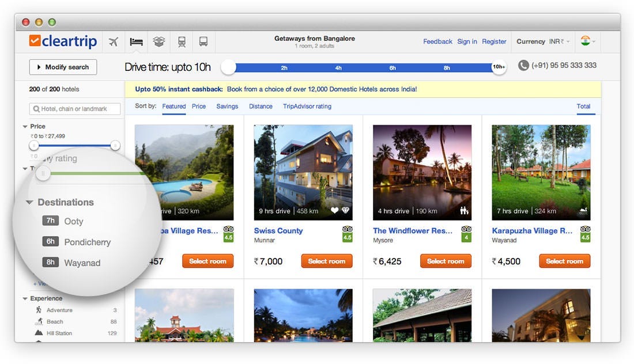Click the Register link
Viewport: 634px width, 364px height.
[x=494, y=41]
